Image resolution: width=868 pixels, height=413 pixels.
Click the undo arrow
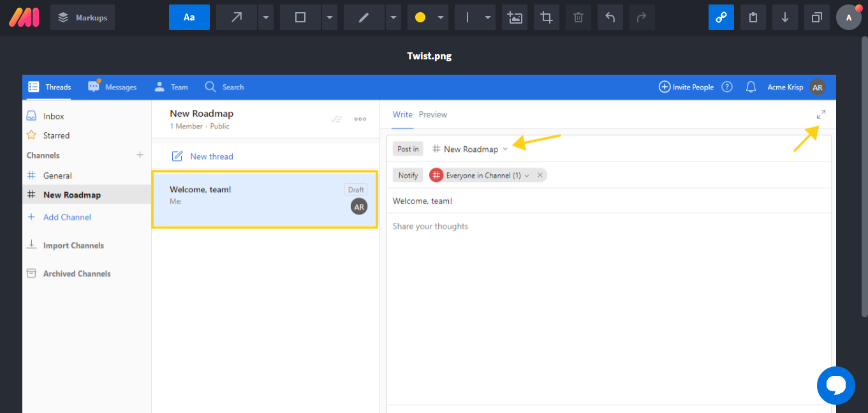(610, 17)
